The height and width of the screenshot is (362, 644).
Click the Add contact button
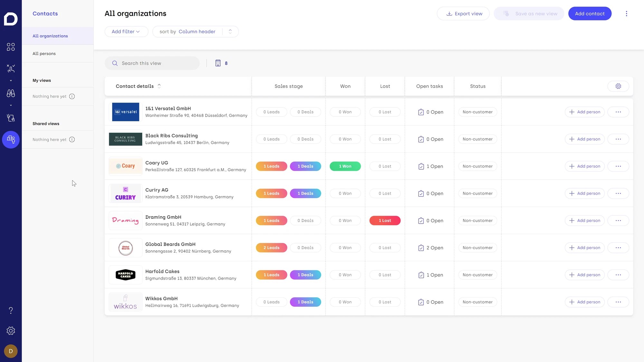(x=590, y=14)
